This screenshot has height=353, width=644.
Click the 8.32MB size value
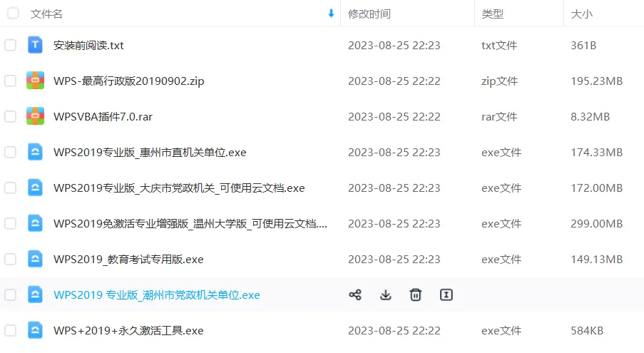tap(590, 116)
